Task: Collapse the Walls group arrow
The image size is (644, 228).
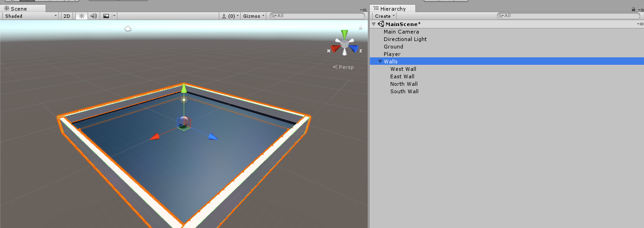Action: [x=380, y=62]
